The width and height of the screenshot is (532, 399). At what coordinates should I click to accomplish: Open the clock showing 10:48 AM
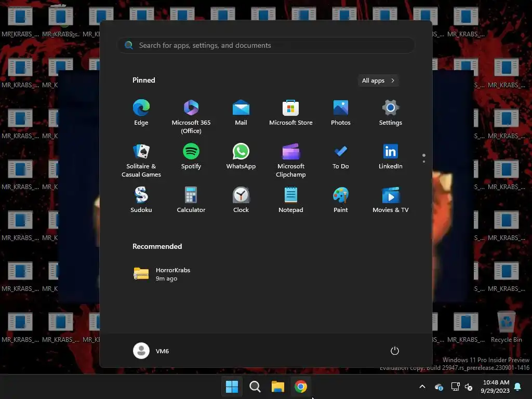click(x=495, y=387)
